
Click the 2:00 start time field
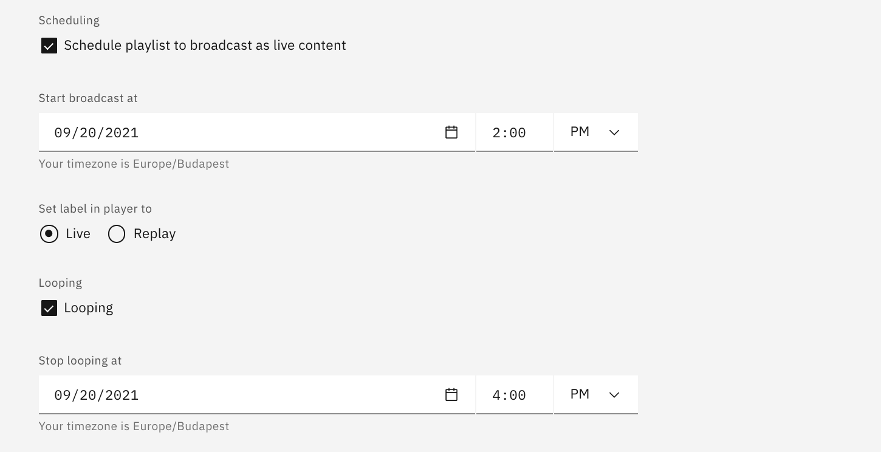pos(514,132)
